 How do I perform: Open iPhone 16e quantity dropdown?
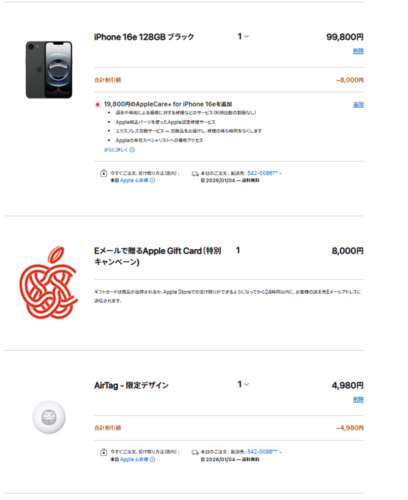tap(243, 36)
